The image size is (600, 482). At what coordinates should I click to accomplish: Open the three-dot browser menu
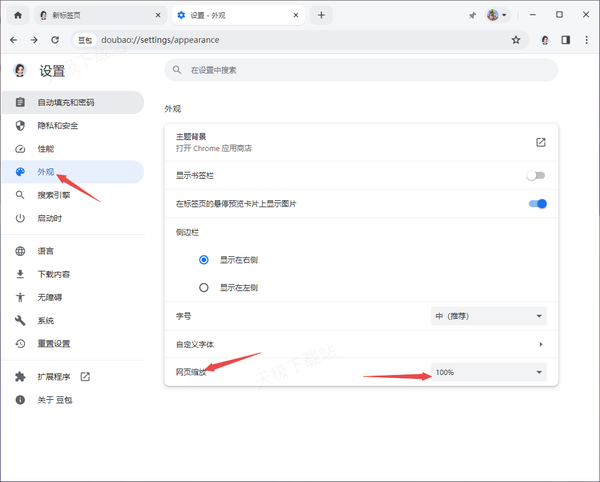pyautogui.click(x=586, y=40)
